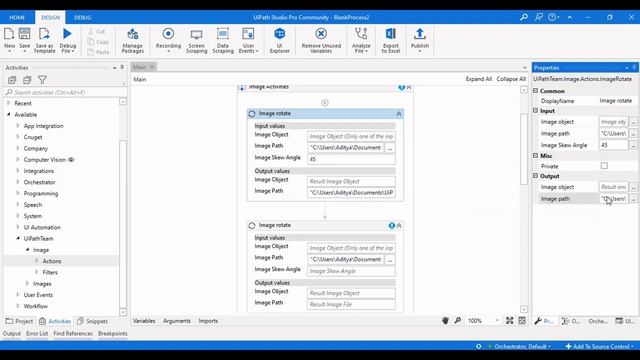Expand the Computer Vision category
Screen dimensions: 640x360
click(18, 160)
